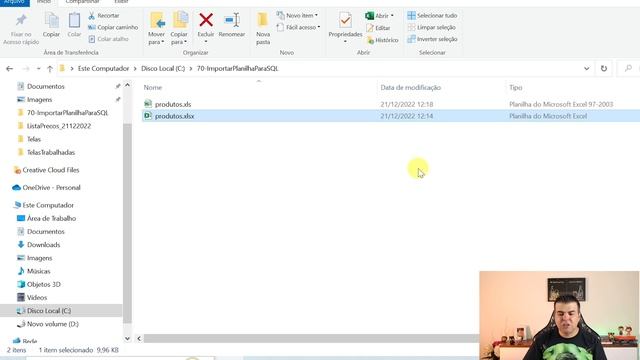
Task: Click the red Excluir icon
Action: (x=206, y=20)
